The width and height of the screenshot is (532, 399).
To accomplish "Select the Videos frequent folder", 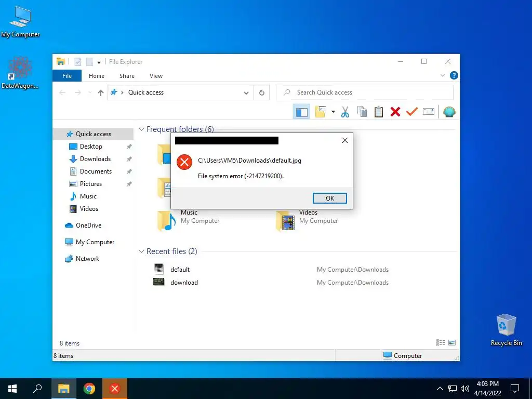I will [x=307, y=220].
